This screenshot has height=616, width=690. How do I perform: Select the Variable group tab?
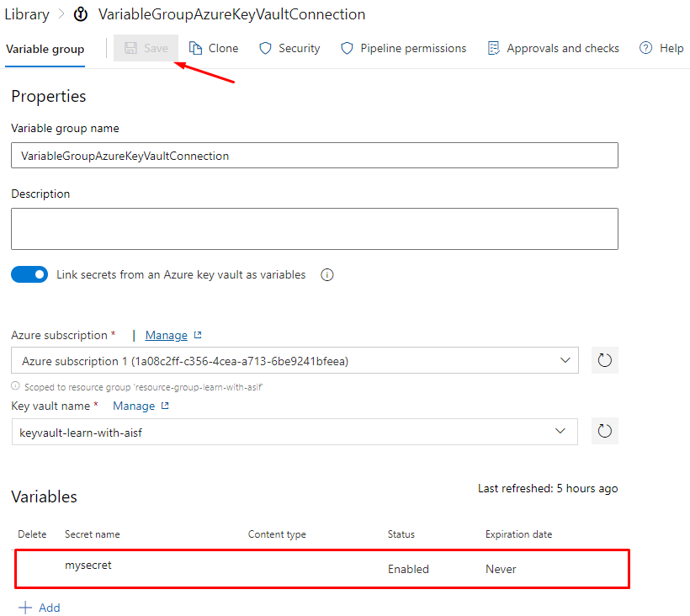[45, 49]
